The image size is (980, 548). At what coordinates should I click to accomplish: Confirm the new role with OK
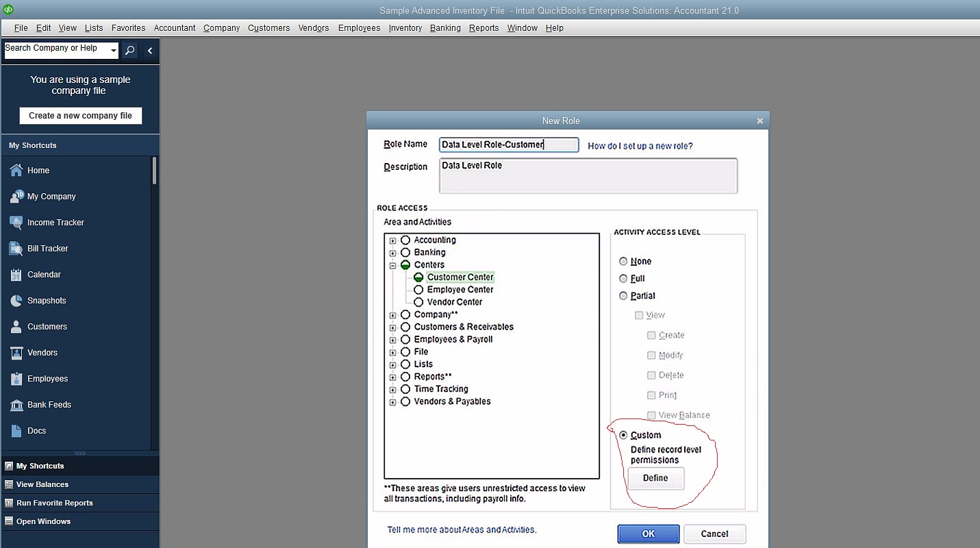coord(649,534)
